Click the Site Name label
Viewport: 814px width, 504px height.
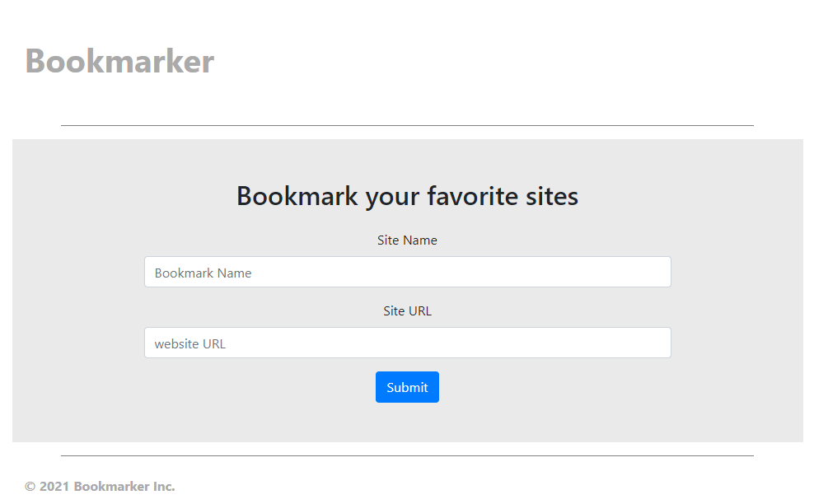click(407, 240)
